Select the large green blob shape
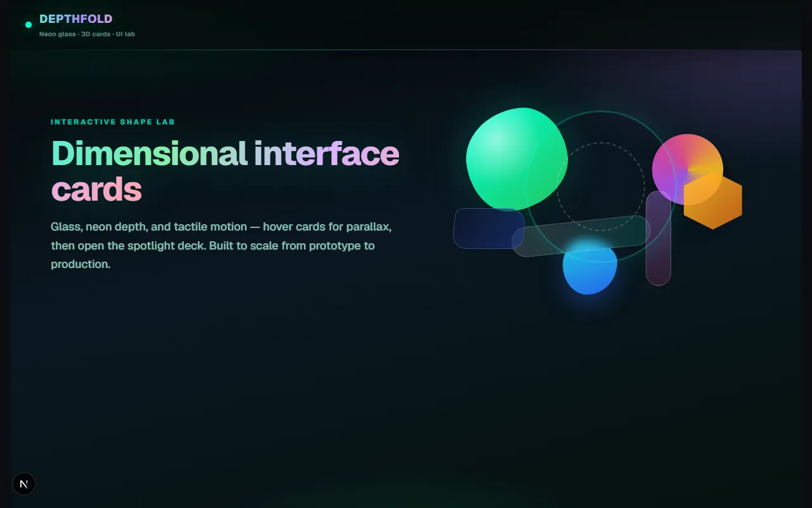The width and height of the screenshot is (812, 508). click(x=516, y=159)
